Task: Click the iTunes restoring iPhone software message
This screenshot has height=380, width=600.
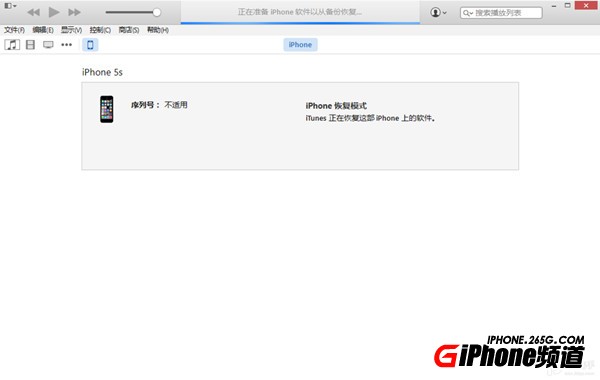Action: (x=371, y=118)
